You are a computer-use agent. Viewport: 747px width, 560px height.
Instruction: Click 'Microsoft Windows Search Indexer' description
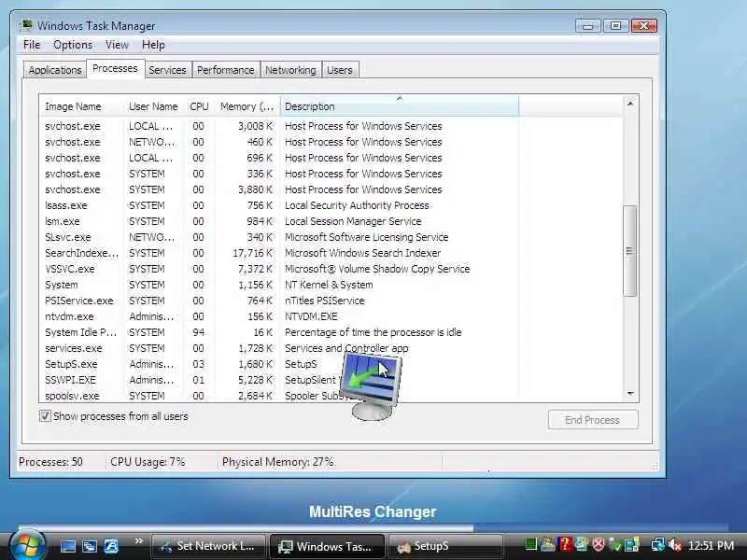[x=362, y=253]
